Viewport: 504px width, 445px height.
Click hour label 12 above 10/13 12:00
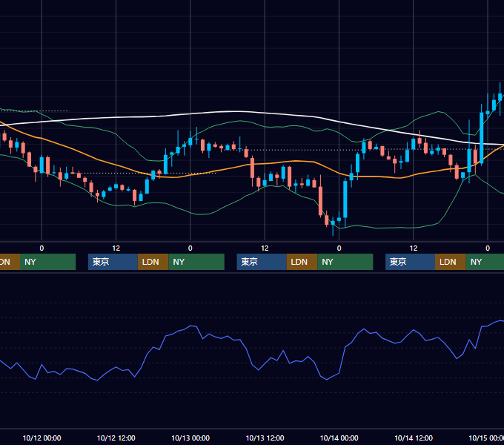pos(265,248)
